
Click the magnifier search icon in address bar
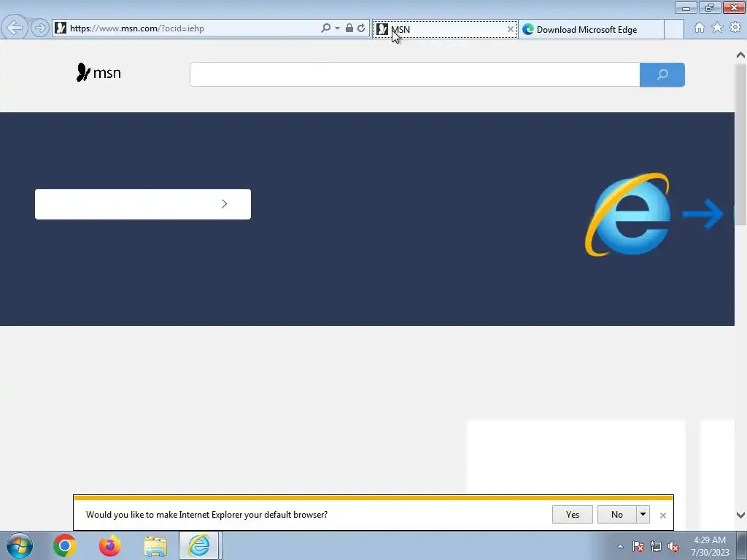coord(325,28)
